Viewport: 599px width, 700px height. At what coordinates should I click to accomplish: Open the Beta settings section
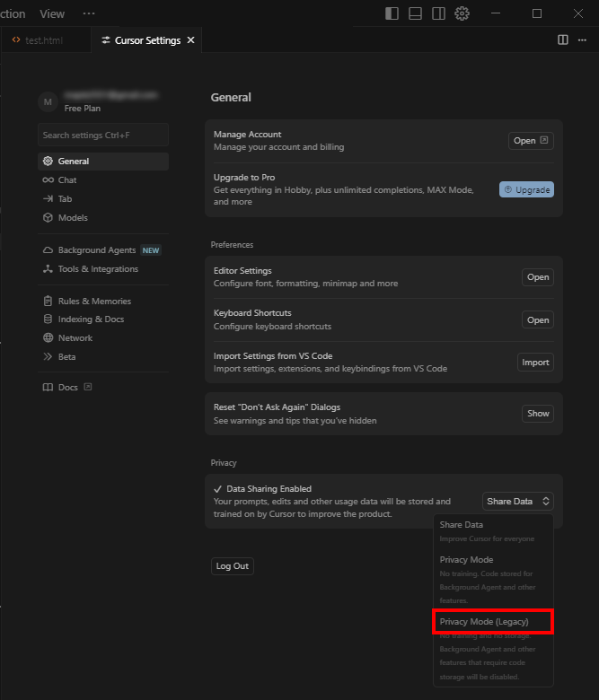point(103,356)
